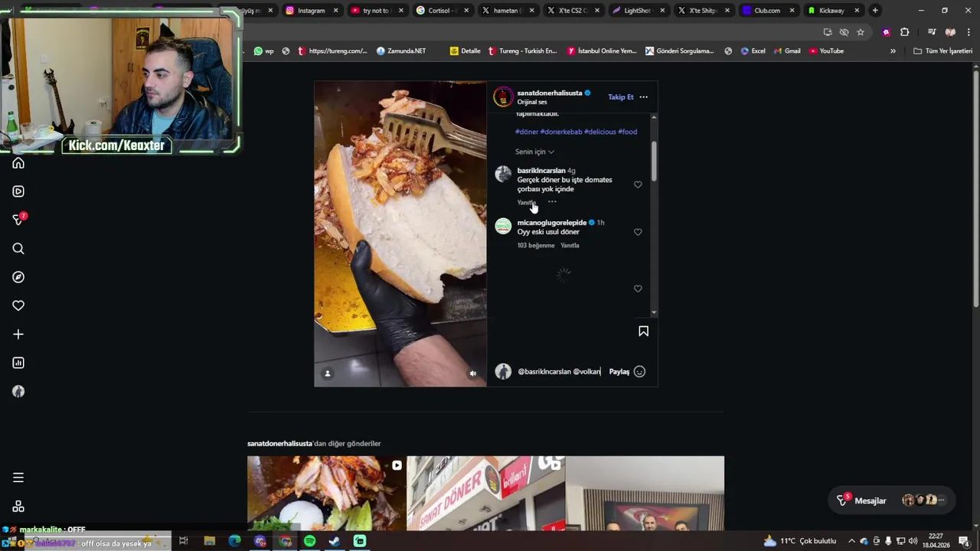
Task: Expand hidden system tray icons
Action: pos(851,541)
